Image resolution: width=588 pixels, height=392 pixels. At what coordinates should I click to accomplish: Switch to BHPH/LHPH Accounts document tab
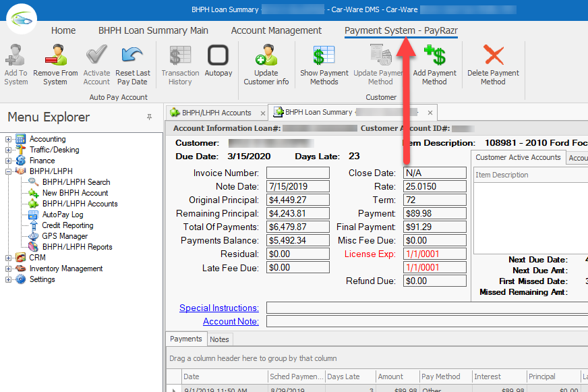tap(216, 113)
